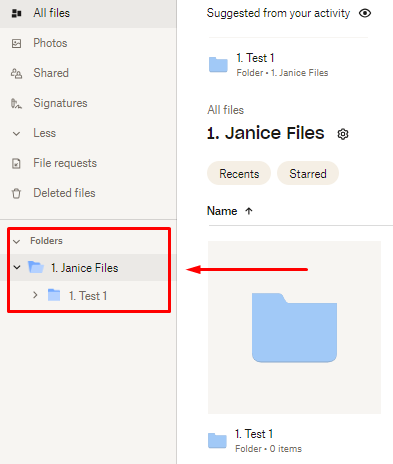Open Photos via its picture icon
The width and height of the screenshot is (393, 464).
coord(16,43)
